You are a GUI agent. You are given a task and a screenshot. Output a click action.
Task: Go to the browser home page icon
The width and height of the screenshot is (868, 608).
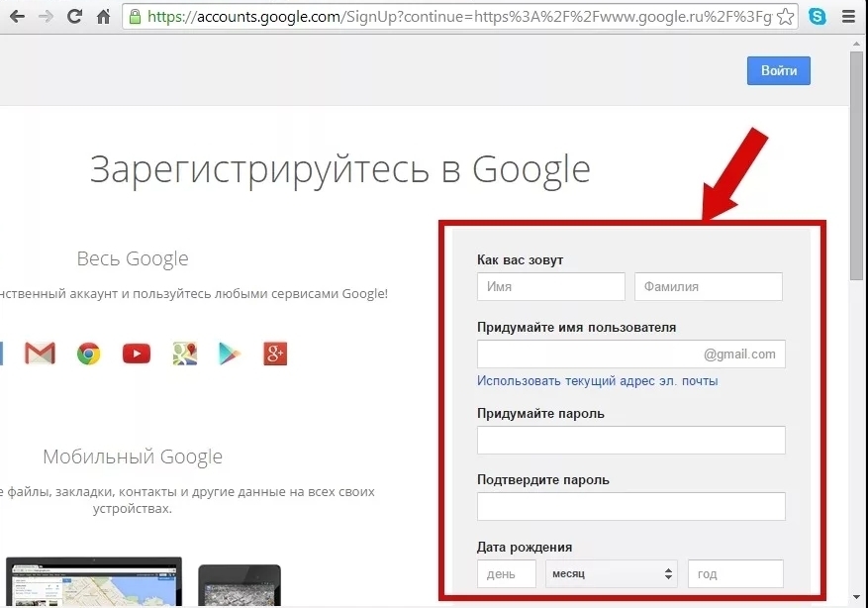(x=103, y=16)
